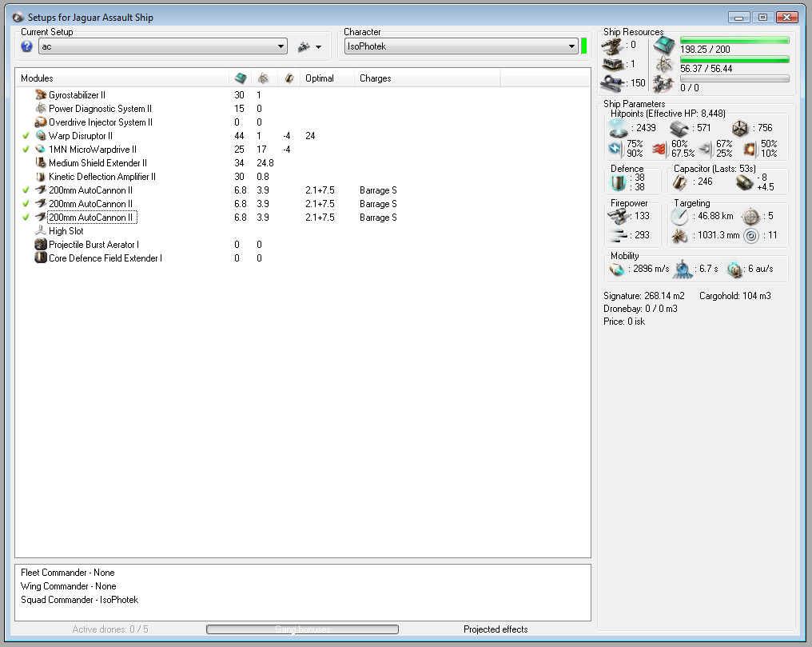Sort by the Optimal column header

click(x=328, y=78)
